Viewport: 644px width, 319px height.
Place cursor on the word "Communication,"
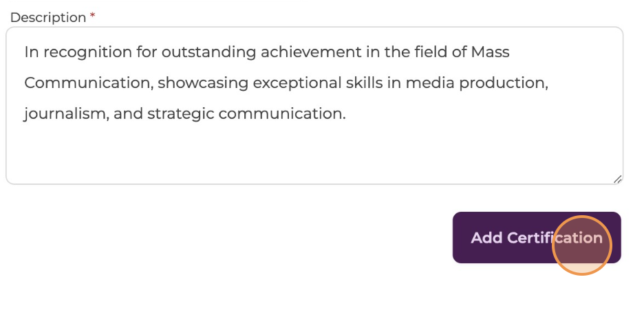coord(89,83)
